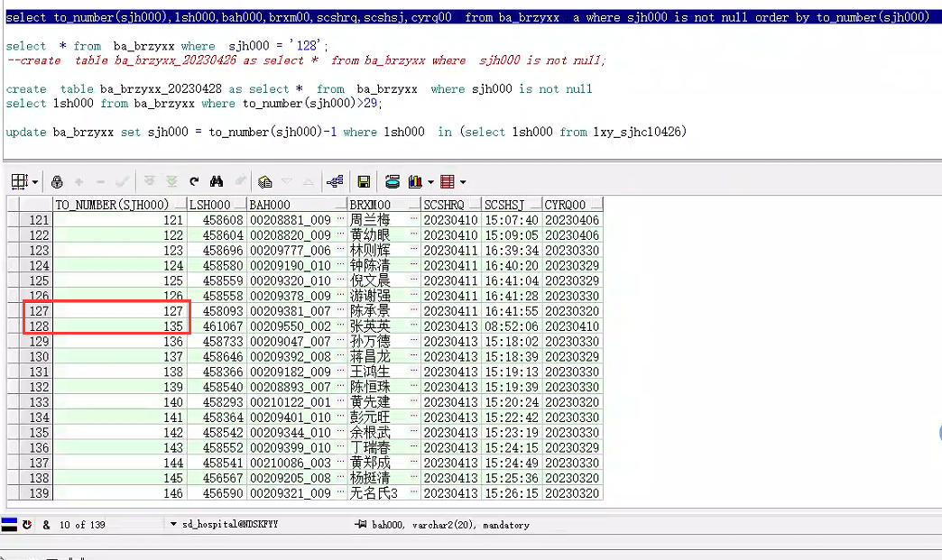This screenshot has width=942, height=560.
Task: Select row 128 by its row number
Action: [39, 326]
